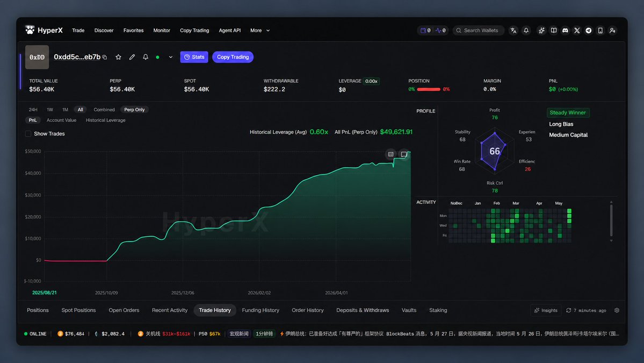The width and height of the screenshot is (644, 363).
Task: Open the language translation icon
Action: [513, 31]
